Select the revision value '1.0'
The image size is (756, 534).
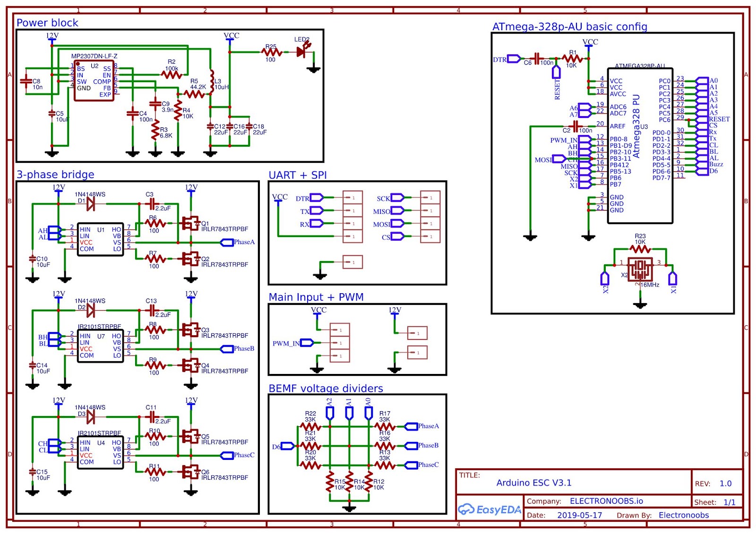pyautogui.click(x=725, y=483)
